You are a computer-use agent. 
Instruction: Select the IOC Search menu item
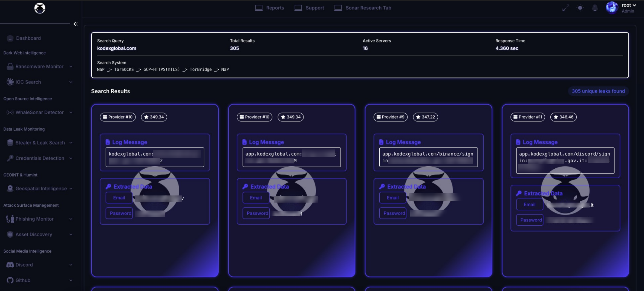click(x=39, y=82)
